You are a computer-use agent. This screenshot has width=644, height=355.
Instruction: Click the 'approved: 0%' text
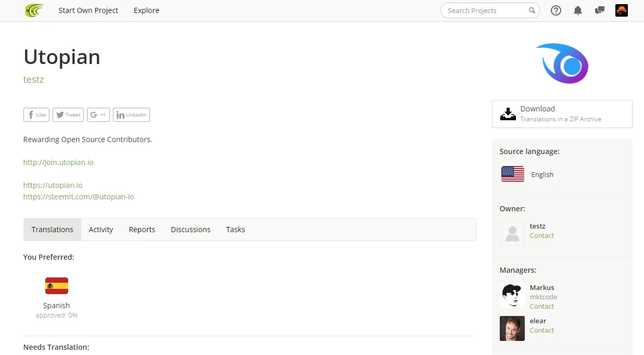(57, 315)
